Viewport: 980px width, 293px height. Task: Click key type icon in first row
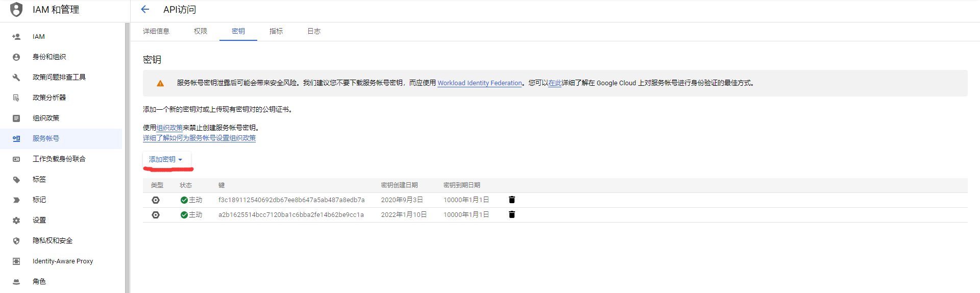(x=156, y=200)
